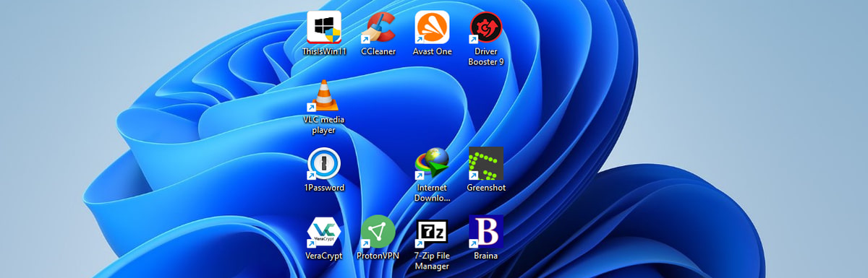Click the Braina desktop shortcut
The width and height of the screenshot is (868, 278).
tap(486, 232)
